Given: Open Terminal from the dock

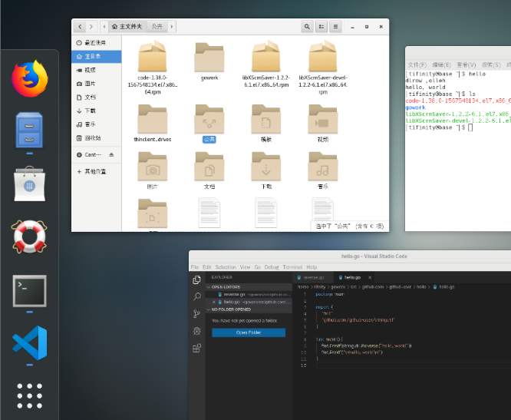Looking at the screenshot, I should coord(29,291).
